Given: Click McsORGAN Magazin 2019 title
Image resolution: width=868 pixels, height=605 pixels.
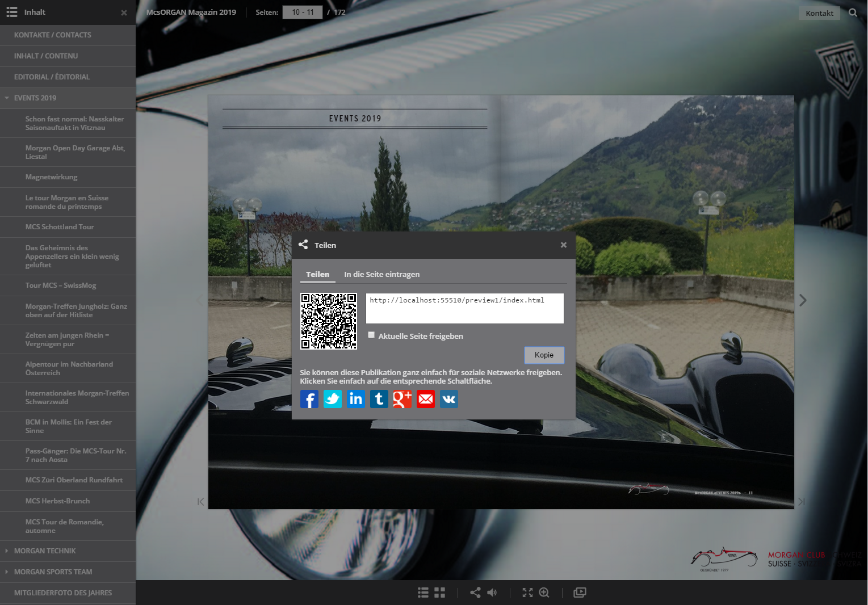Looking at the screenshot, I should 191,12.
